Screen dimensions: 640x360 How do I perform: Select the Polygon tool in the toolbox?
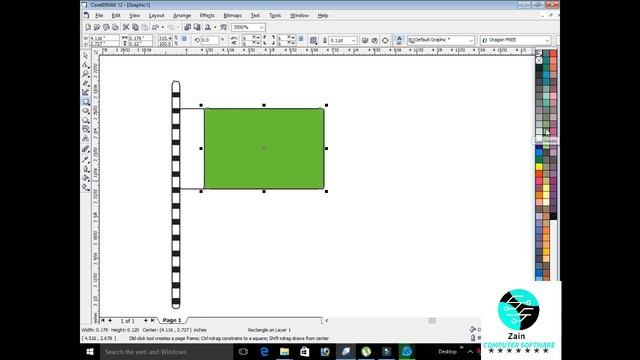[x=86, y=120]
